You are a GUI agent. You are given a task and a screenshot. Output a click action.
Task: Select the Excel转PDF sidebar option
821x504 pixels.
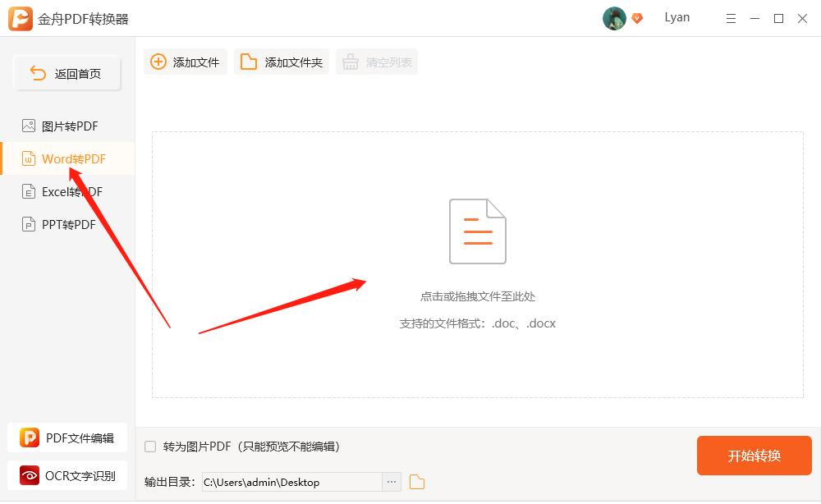click(x=67, y=192)
